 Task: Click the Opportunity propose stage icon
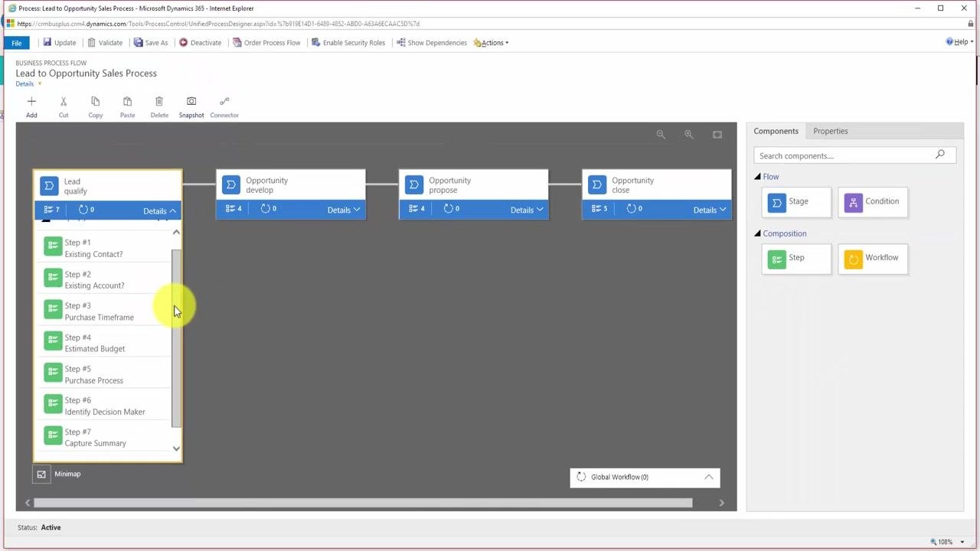click(413, 185)
